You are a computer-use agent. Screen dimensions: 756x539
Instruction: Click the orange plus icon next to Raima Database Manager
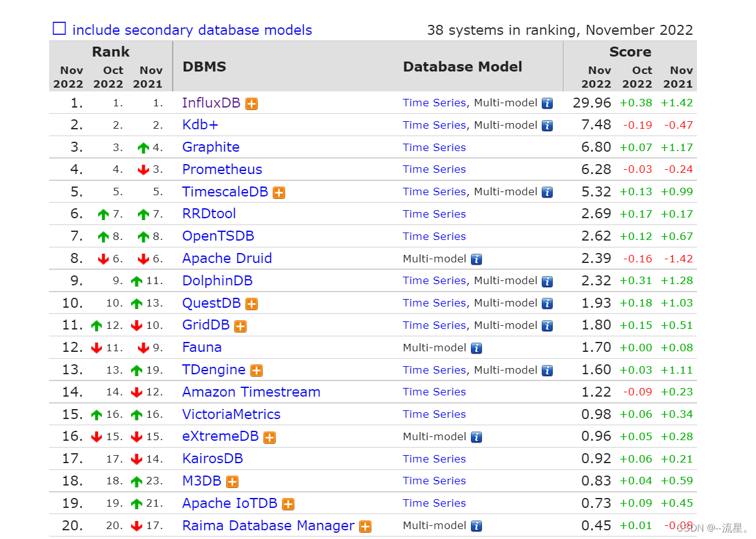(365, 527)
